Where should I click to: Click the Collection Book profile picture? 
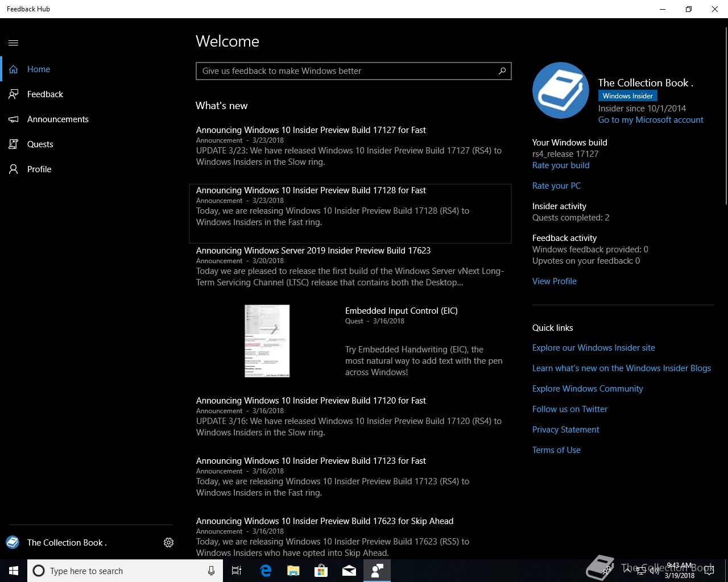[x=561, y=90]
